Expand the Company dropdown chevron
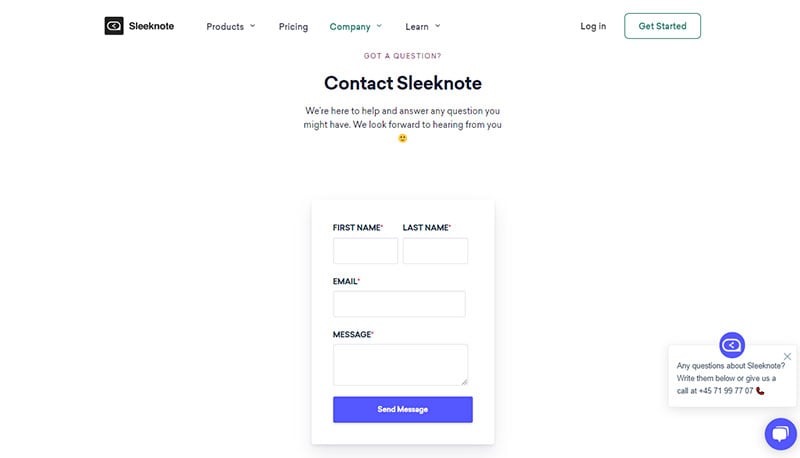The image size is (800, 458). click(379, 26)
